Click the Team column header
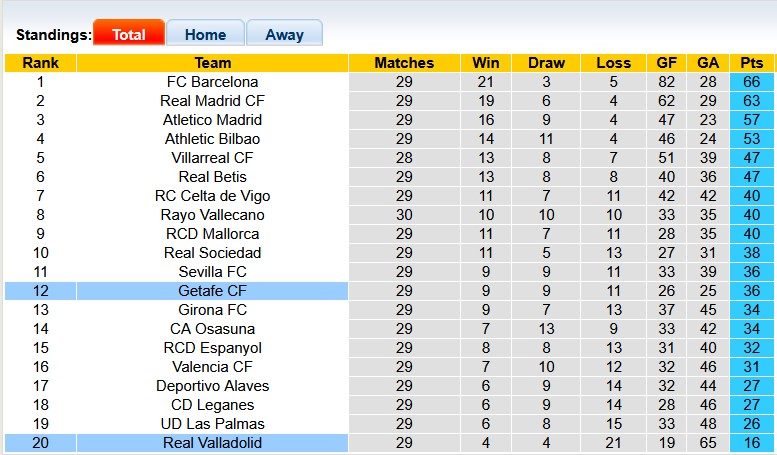Viewport: 777px width, 455px height. 212,63
